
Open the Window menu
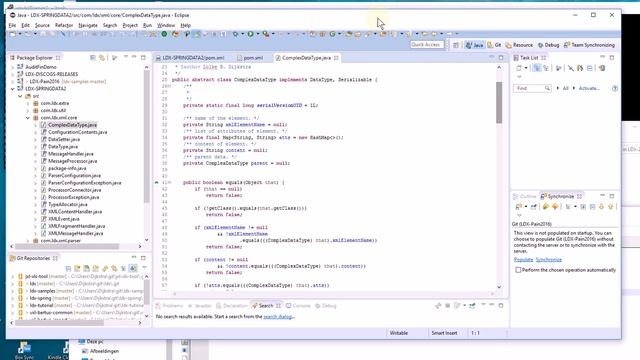[166, 25]
